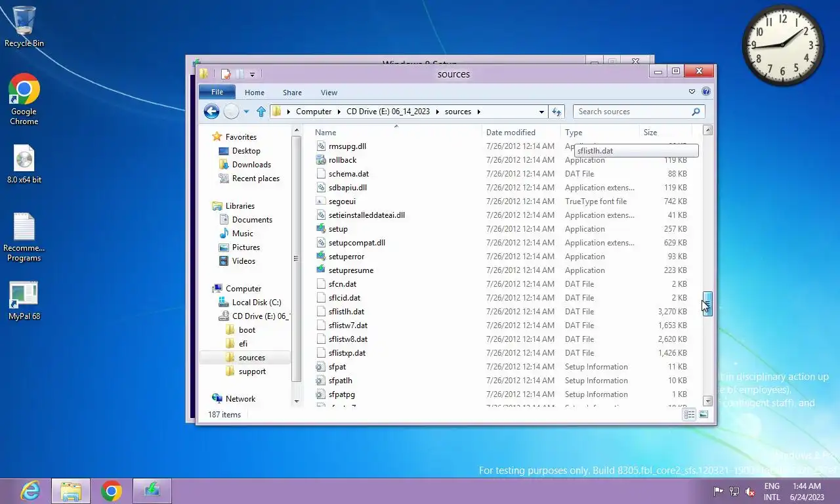The image size is (840, 504).
Task: Select Network in navigation pane
Action: 240,399
